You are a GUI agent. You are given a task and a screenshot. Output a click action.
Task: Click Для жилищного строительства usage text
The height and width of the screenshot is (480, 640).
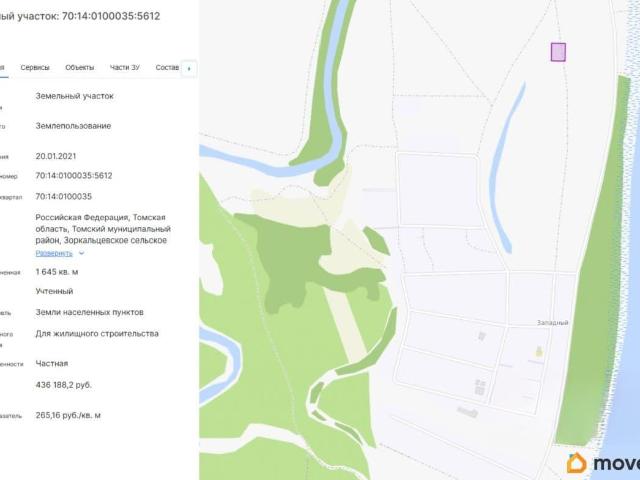pyautogui.click(x=97, y=333)
